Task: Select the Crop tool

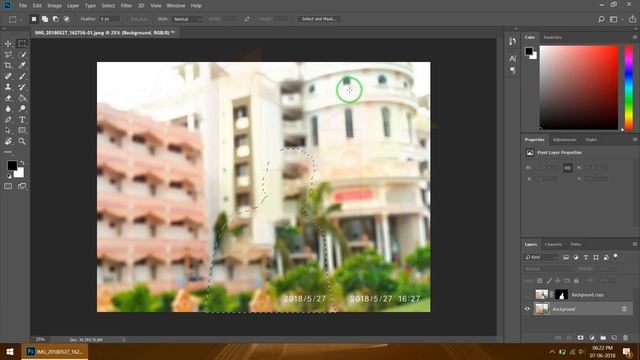Action: [8, 65]
